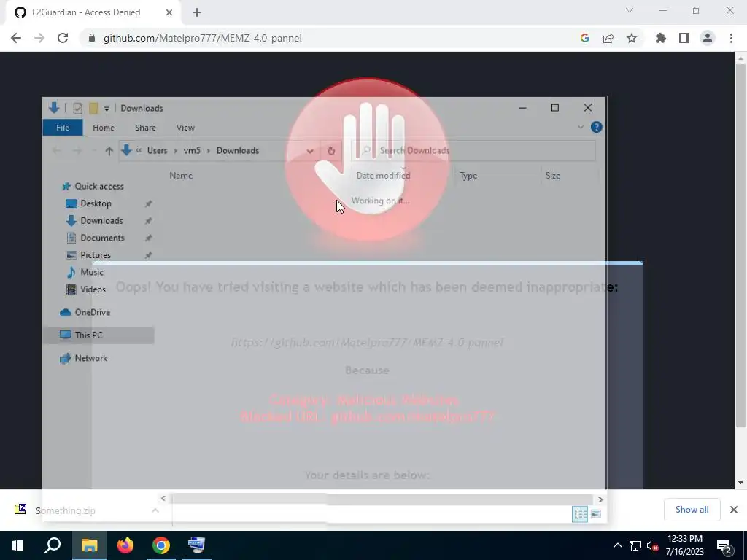
Task: Switch Explorer to large icons view
Action: (x=595, y=514)
